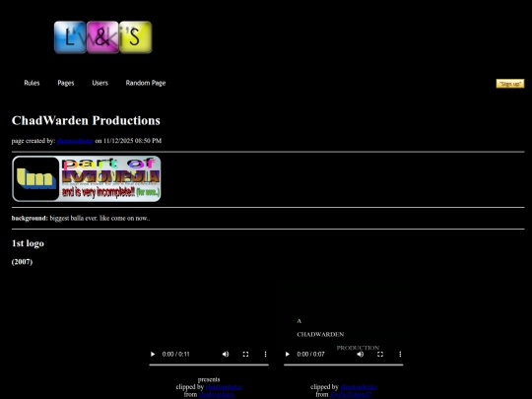Open 'clipped by' user link under 0:07 video
The width and height of the screenshot is (532, 399).
(359, 387)
